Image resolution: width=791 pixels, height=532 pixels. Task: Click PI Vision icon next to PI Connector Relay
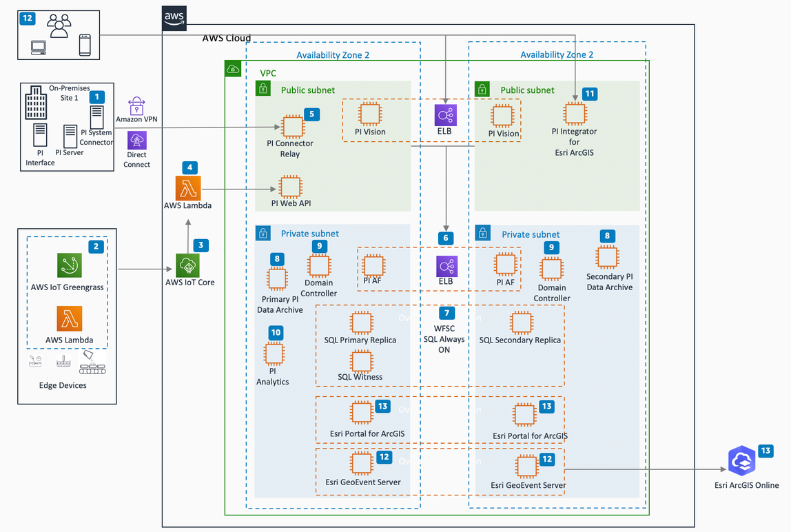370,114
